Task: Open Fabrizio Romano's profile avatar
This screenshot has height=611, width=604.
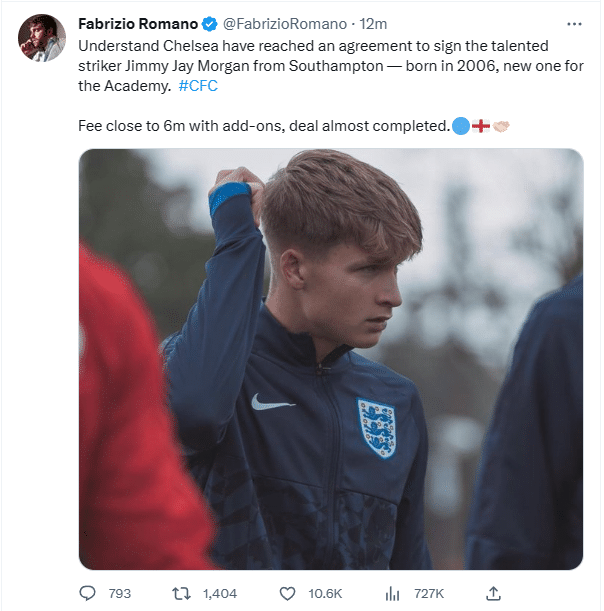Action: (41, 38)
